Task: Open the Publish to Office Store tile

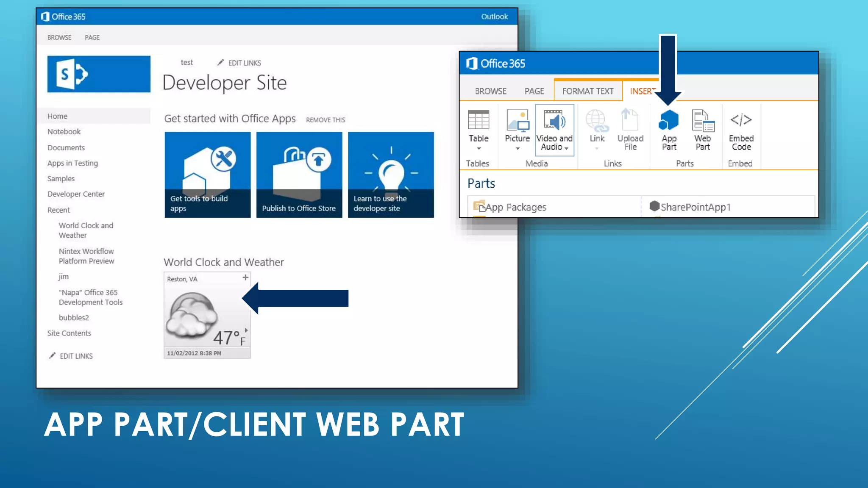Action: (299, 175)
